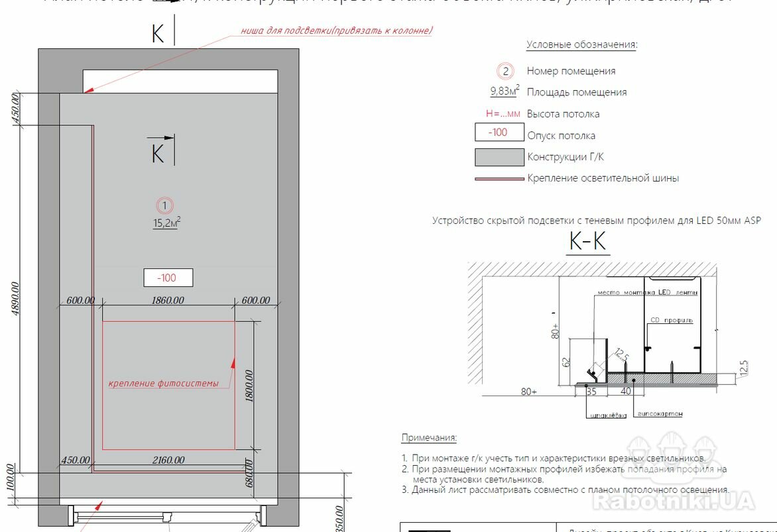
Task: Click the gray Конструкции Г/К legend swatch
Action: (499, 157)
